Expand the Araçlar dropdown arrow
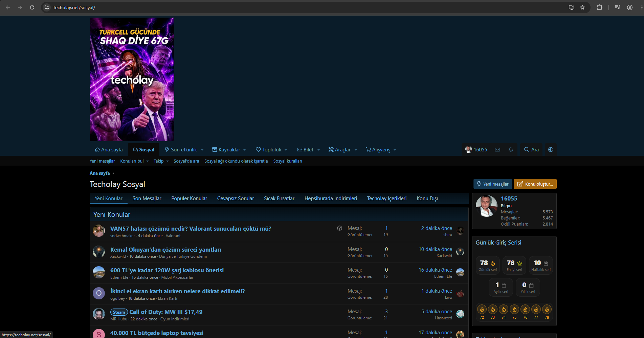This screenshot has height=338, width=644. click(x=356, y=150)
